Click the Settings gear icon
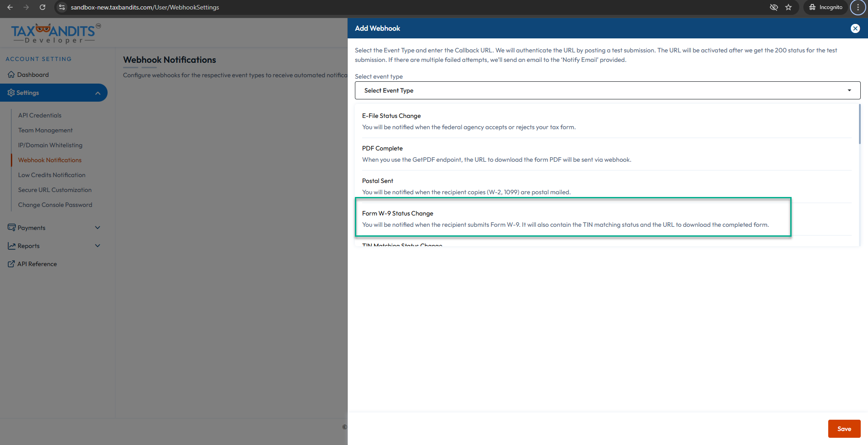Image resolution: width=868 pixels, height=445 pixels. click(x=11, y=93)
